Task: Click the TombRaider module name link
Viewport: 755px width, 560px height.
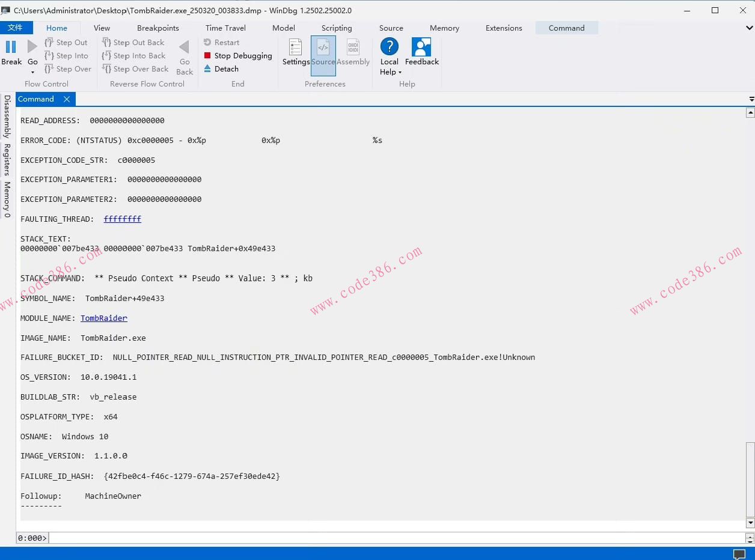Action: [x=103, y=318]
